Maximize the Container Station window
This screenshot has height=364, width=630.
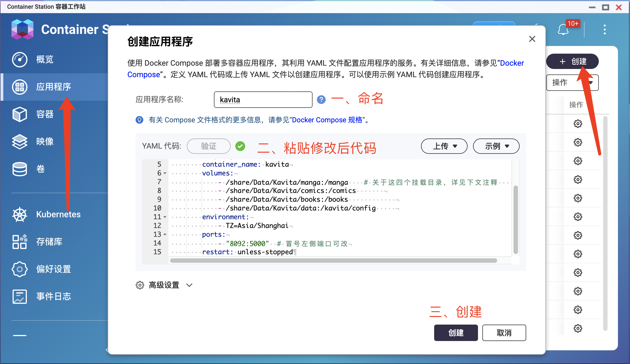tap(606, 7)
